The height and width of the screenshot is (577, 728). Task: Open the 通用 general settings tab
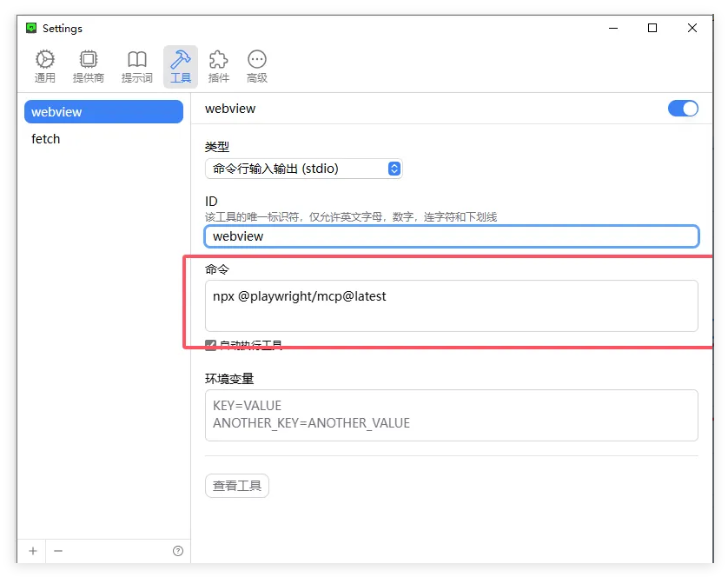45,66
